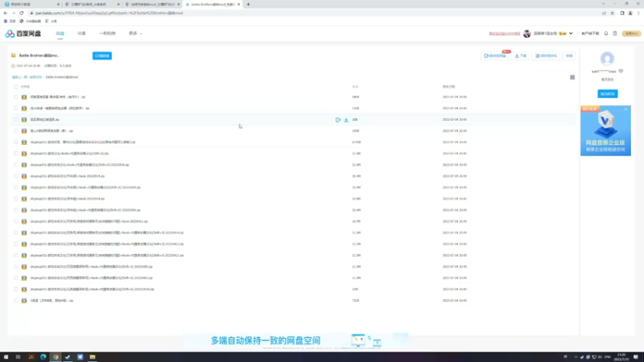This screenshot has width=644, height=362.
Task: Click the 下载 download button in toolbar
Action: 521,56
